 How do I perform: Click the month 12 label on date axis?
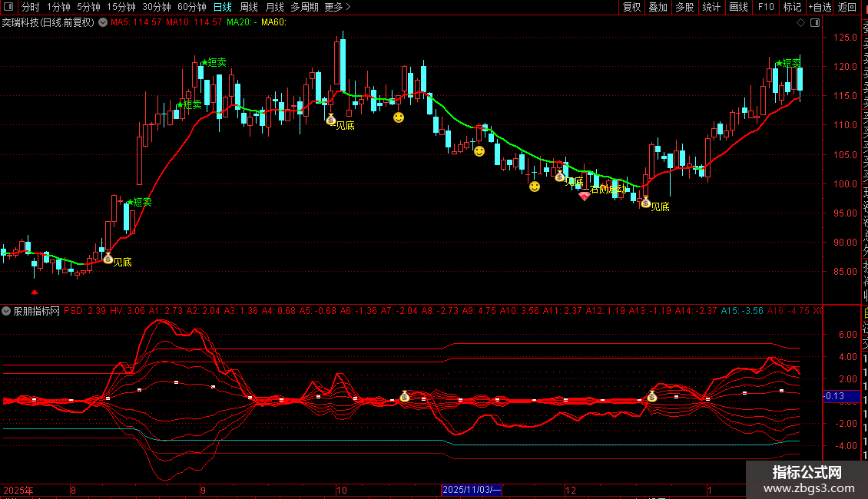tap(571, 490)
